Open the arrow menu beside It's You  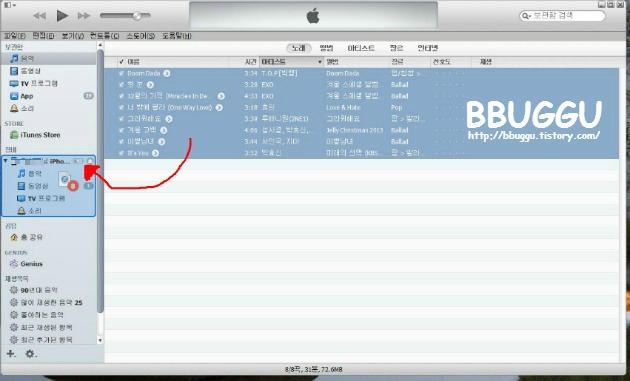(155, 153)
